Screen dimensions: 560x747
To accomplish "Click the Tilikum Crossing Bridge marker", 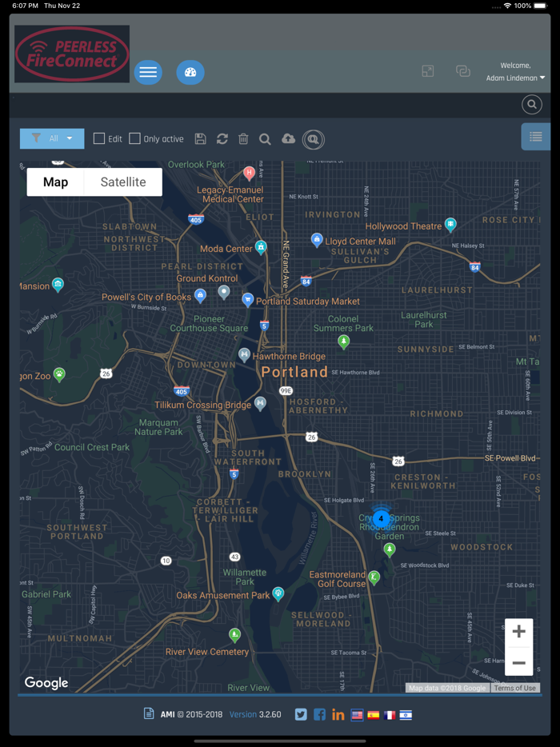I will [260, 404].
